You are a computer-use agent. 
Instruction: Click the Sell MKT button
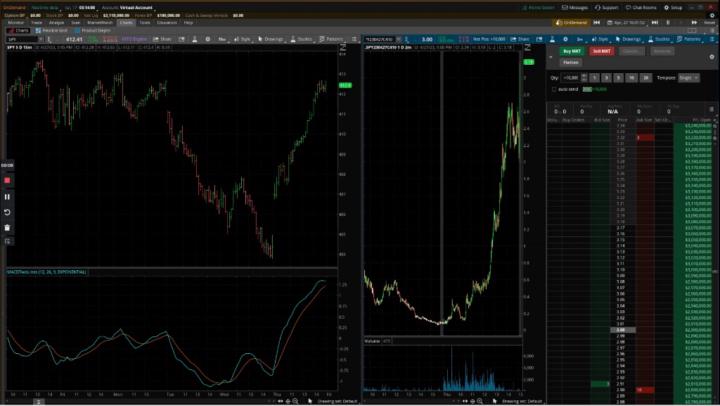[x=600, y=50]
